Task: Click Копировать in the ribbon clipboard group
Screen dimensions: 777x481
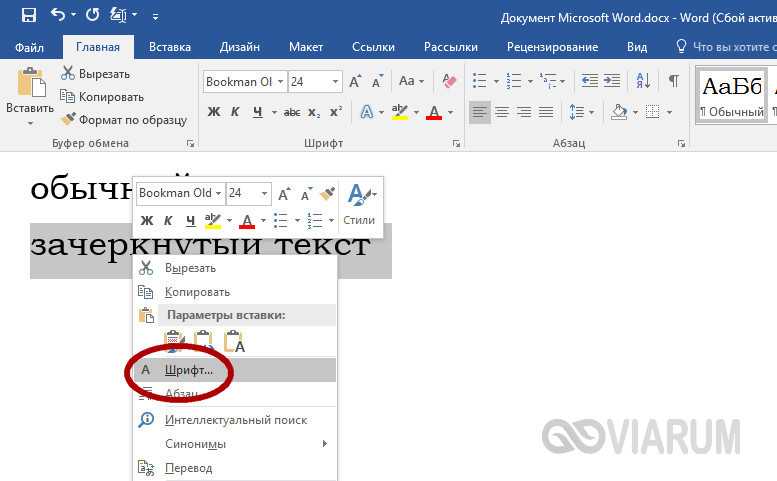Action: pyautogui.click(x=102, y=97)
